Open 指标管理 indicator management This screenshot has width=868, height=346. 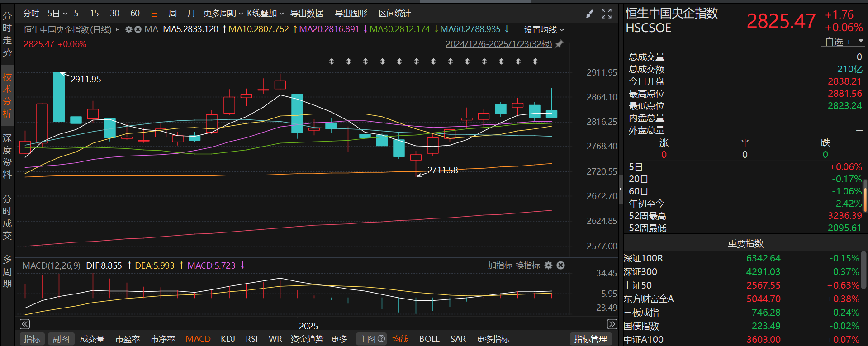(x=591, y=339)
